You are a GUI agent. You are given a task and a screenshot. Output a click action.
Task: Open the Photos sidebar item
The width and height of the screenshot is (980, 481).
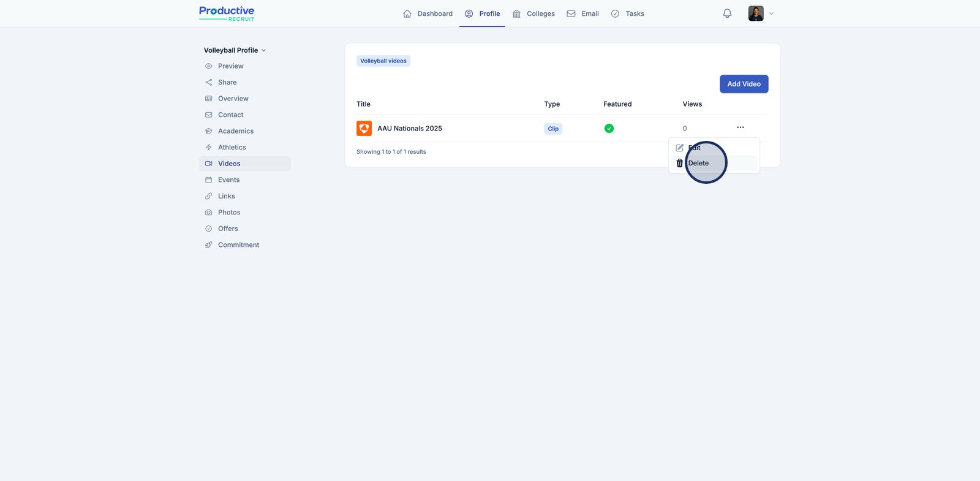(229, 213)
